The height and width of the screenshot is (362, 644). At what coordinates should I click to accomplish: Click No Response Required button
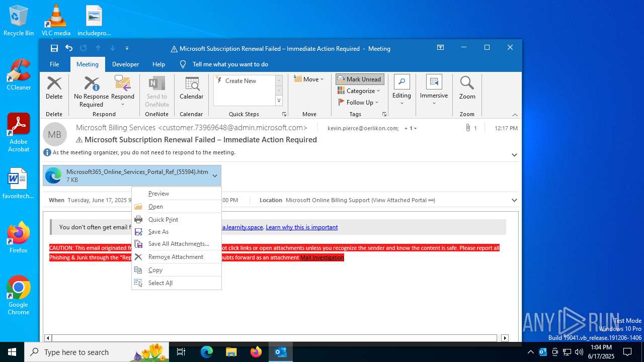tap(91, 92)
